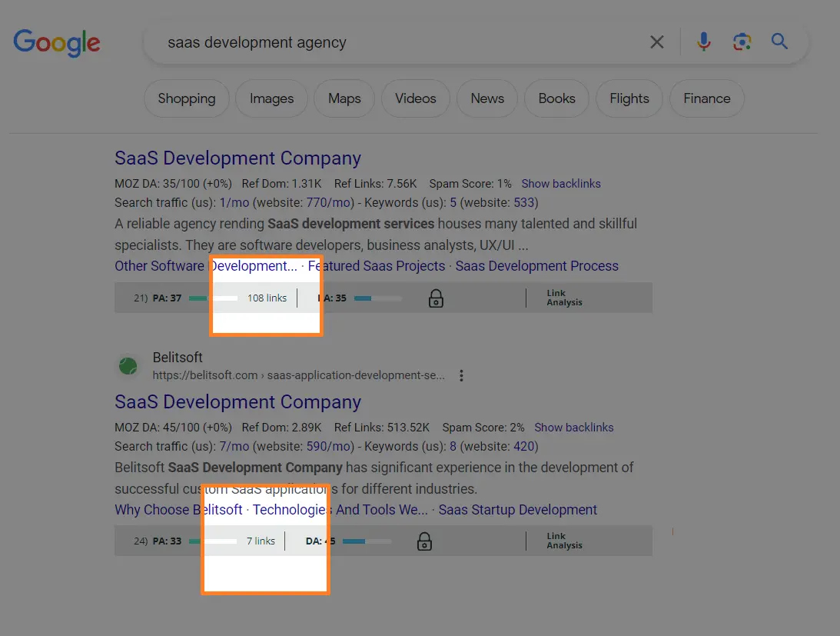Click the 533 website keywords value

point(524,203)
